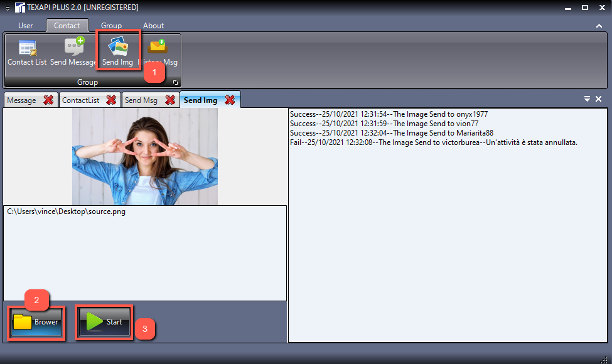Switch to the Message document tab
612x364 pixels.
click(x=22, y=100)
